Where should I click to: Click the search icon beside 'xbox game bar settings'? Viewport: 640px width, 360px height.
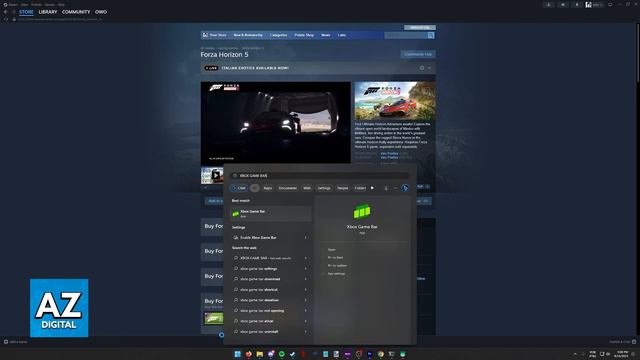pos(236,269)
